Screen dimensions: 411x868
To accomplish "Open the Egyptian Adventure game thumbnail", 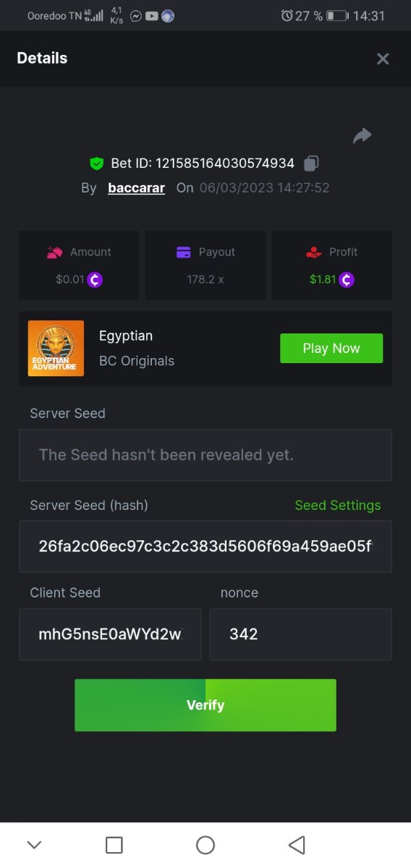I will click(x=56, y=348).
